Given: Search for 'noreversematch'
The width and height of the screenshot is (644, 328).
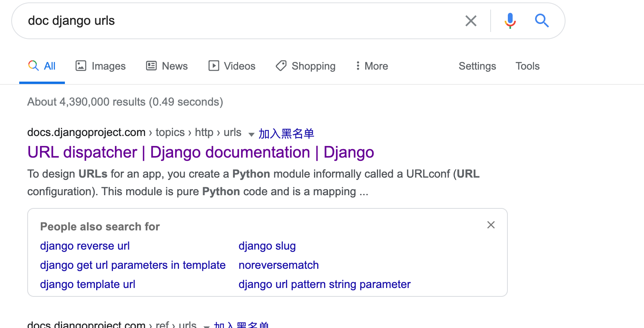Looking at the screenshot, I should click(x=279, y=265).
